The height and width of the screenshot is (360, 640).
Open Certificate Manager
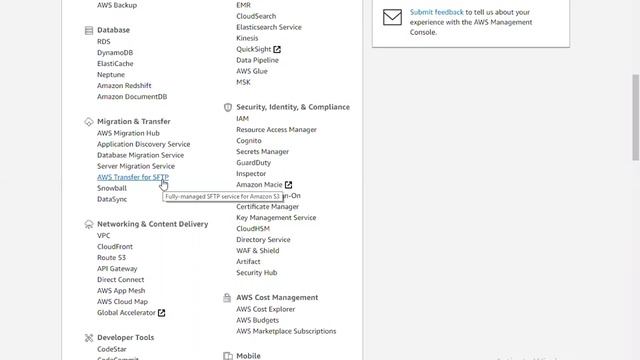[x=267, y=207]
